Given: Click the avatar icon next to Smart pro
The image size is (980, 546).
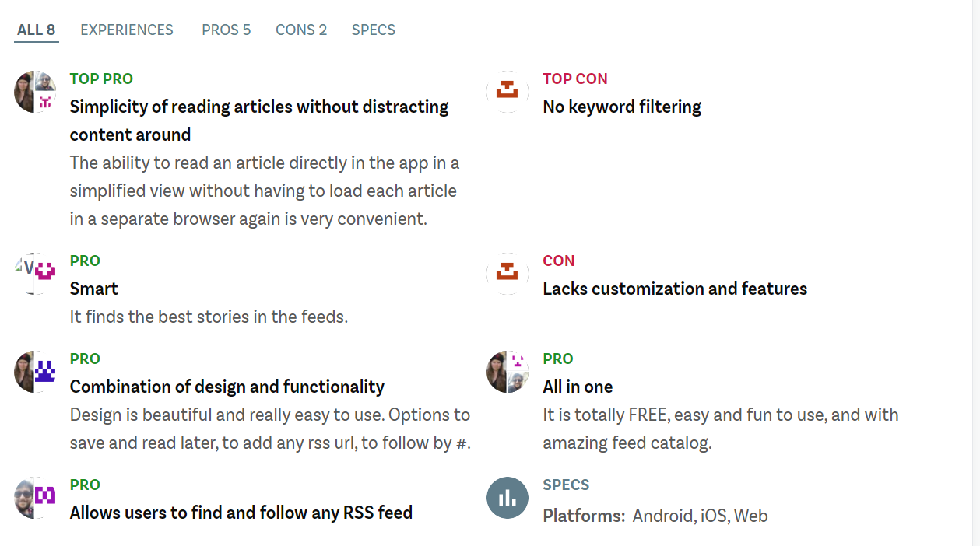Looking at the screenshot, I should click(x=35, y=274).
